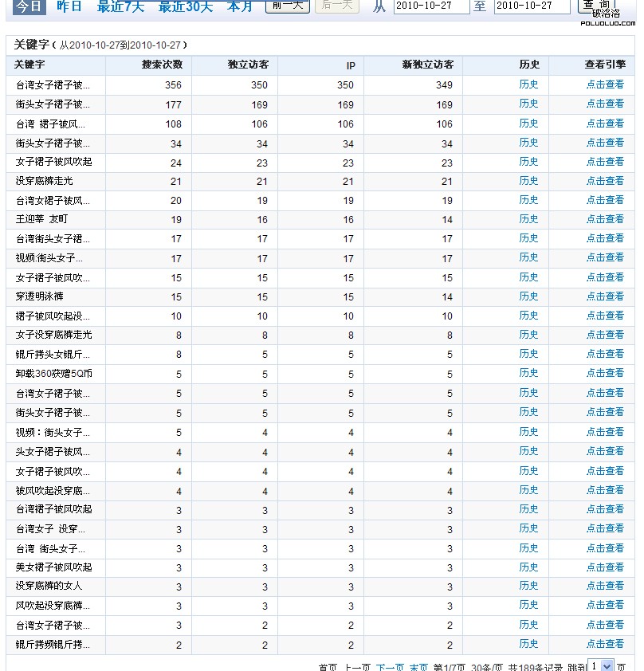The height and width of the screenshot is (671, 644).
Task: Click 点击查看 for 没穿底裤的女人 row
Action: pyautogui.click(x=605, y=586)
